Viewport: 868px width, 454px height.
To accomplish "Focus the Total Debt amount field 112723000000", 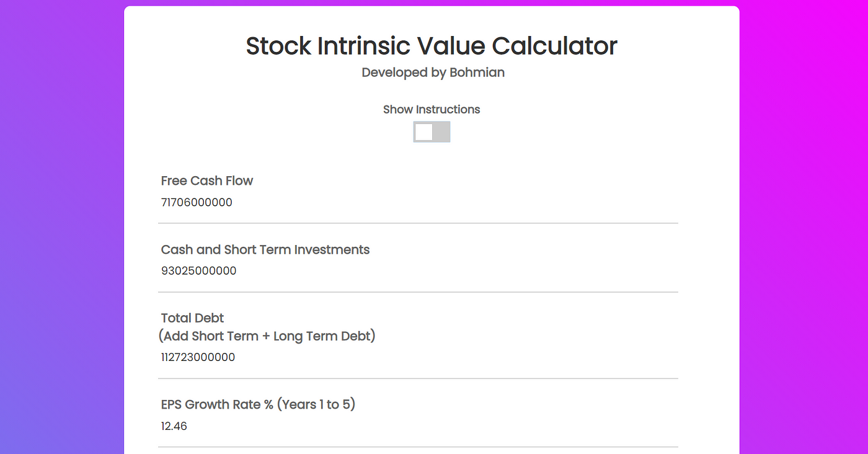I will pos(418,357).
